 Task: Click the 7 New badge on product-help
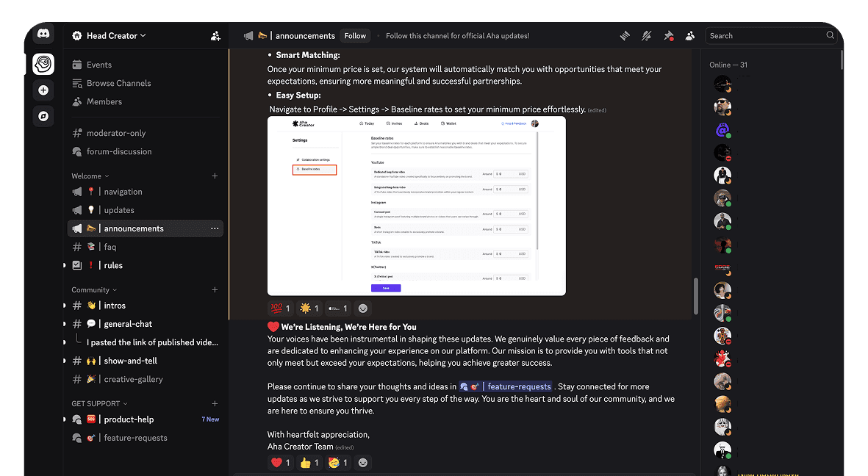click(210, 419)
